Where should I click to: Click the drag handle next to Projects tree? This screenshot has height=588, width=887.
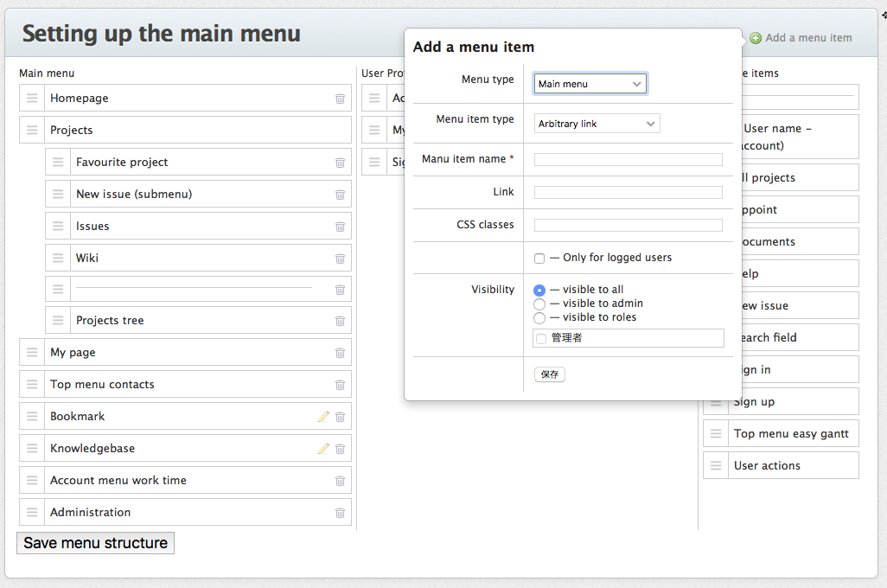57,319
